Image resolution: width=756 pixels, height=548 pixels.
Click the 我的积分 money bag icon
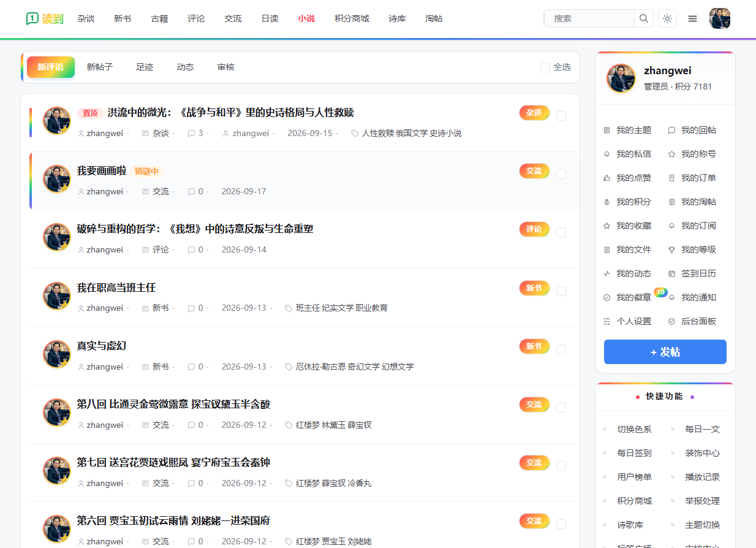click(x=607, y=202)
